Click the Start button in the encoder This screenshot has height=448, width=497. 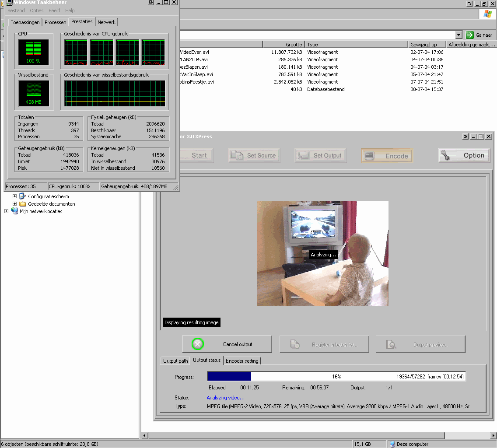(x=196, y=155)
